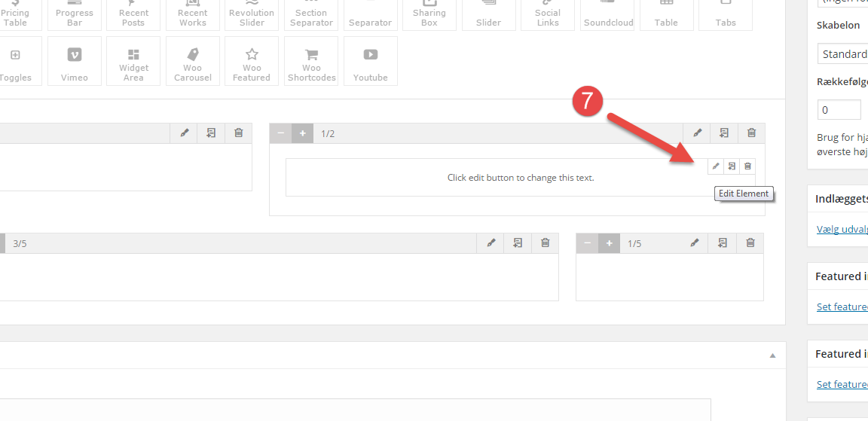Add a Youtube video element
This screenshot has height=421, width=868.
371,61
